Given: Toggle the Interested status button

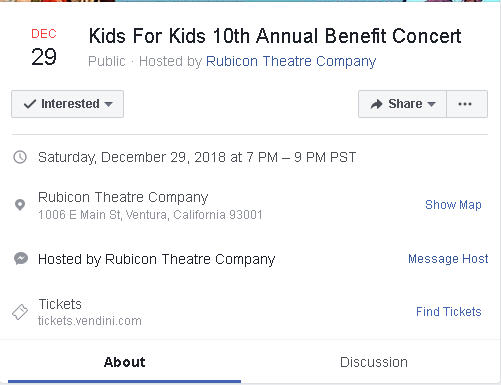Looking at the screenshot, I should (67, 104).
